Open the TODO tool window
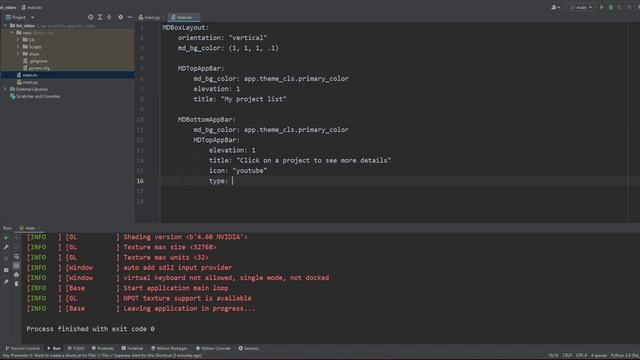The width and height of the screenshot is (640, 360). [x=76, y=348]
